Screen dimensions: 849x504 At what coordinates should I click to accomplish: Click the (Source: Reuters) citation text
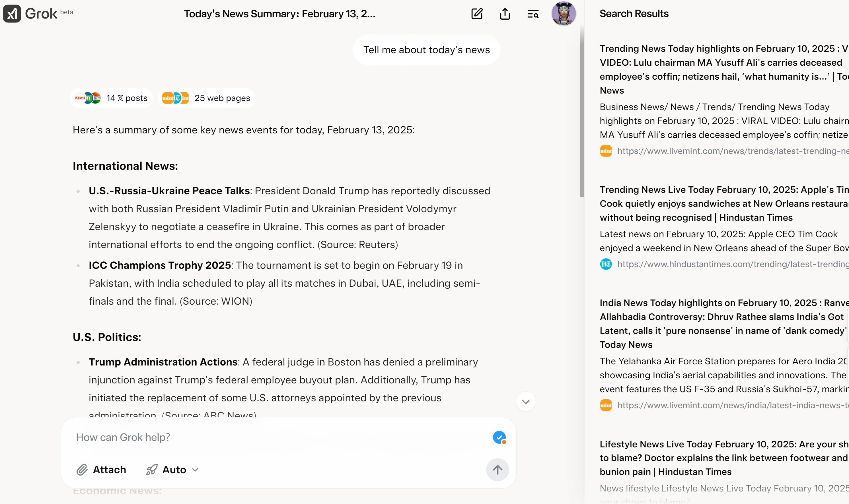pos(357,245)
